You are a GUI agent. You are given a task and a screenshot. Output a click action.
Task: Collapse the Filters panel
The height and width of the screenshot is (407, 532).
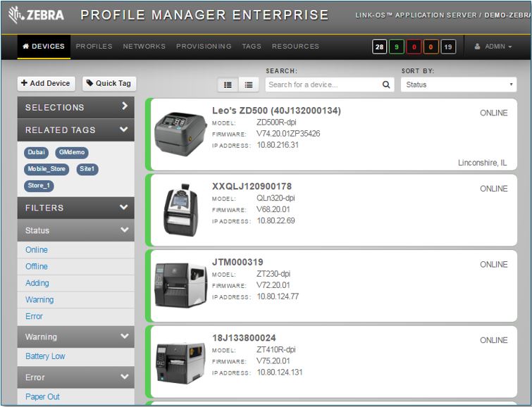(x=76, y=208)
